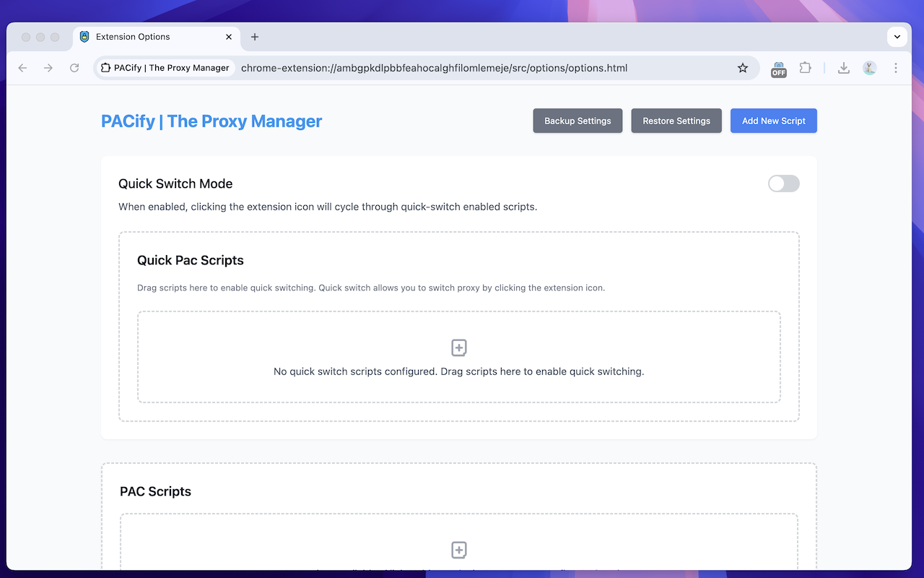Screen dimensions: 924x578
Task: Reload the page
Action: pos(74,68)
